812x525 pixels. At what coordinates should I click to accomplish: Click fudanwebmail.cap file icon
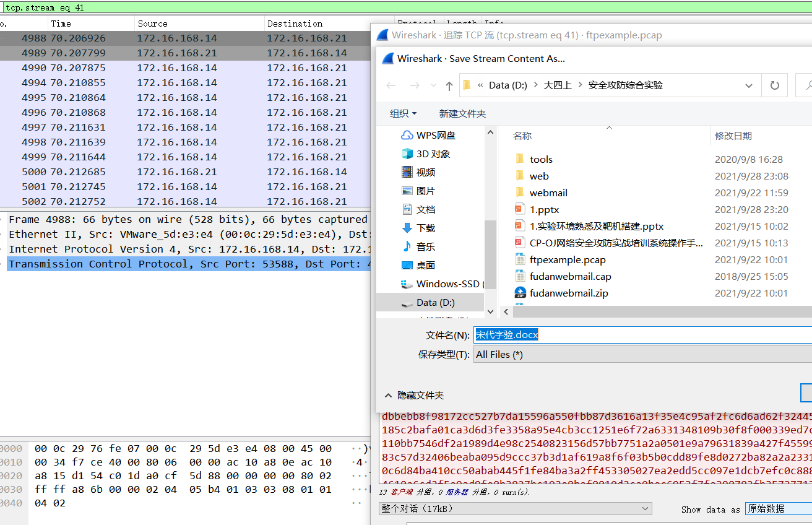point(520,276)
